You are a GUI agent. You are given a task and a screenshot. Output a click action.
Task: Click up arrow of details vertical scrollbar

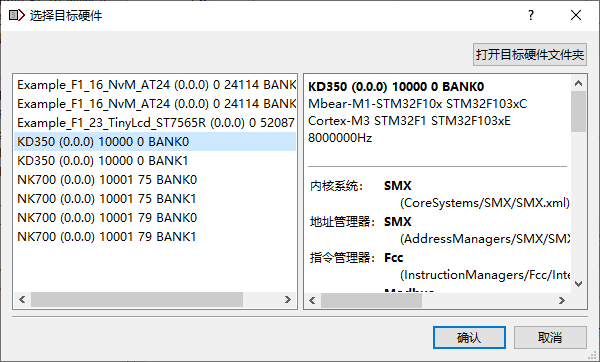579,83
